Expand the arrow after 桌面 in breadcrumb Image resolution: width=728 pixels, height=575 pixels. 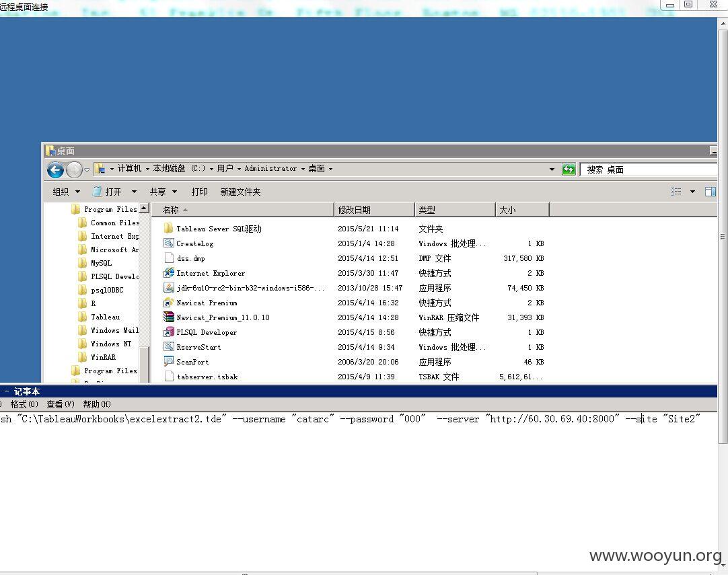click(x=330, y=169)
